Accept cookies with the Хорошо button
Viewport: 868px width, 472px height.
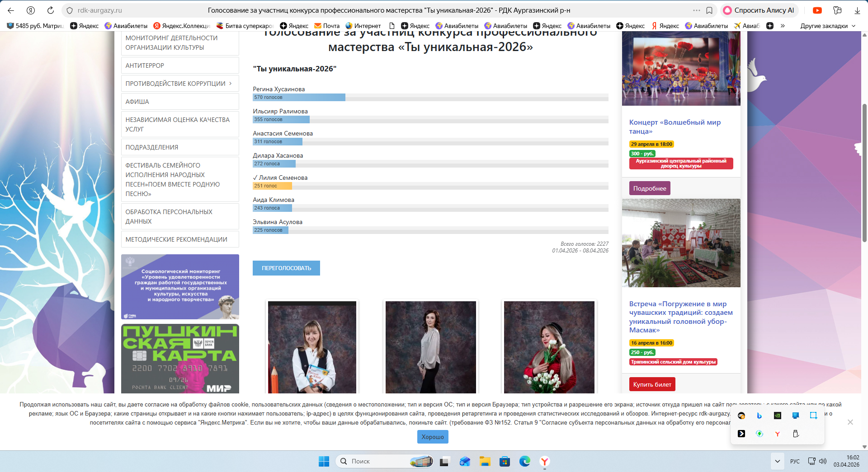tap(433, 437)
